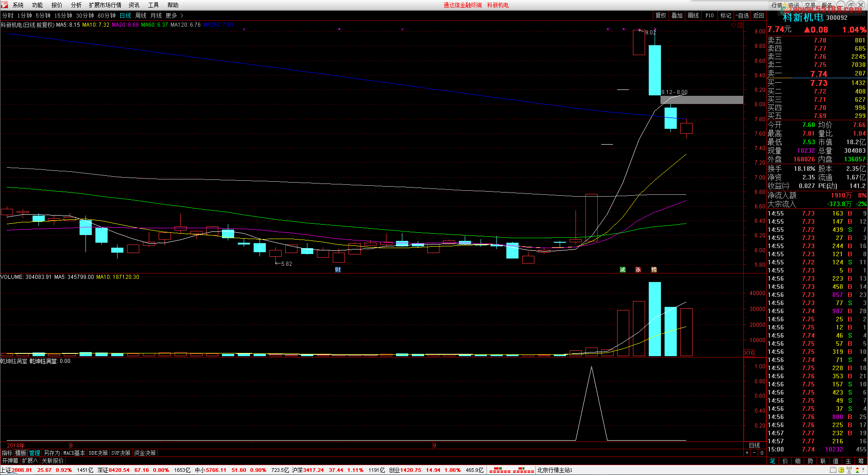Open the 交易 trading button

[811, 5]
